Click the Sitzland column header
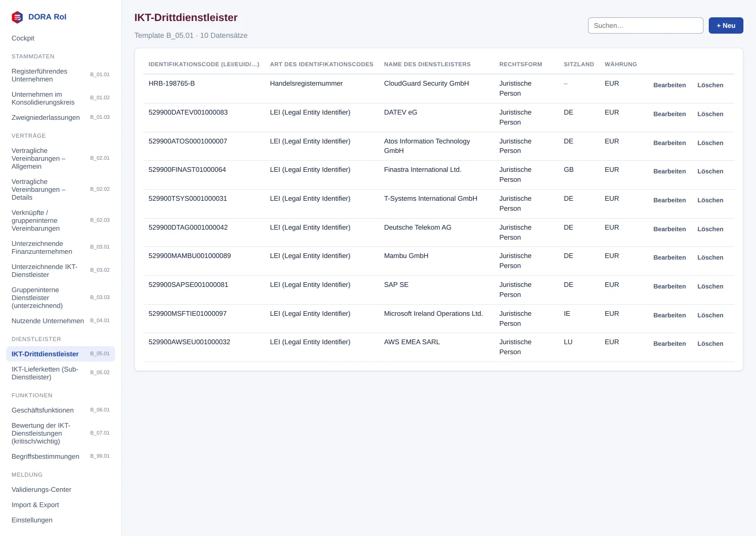756x536 pixels. point(579,65)
